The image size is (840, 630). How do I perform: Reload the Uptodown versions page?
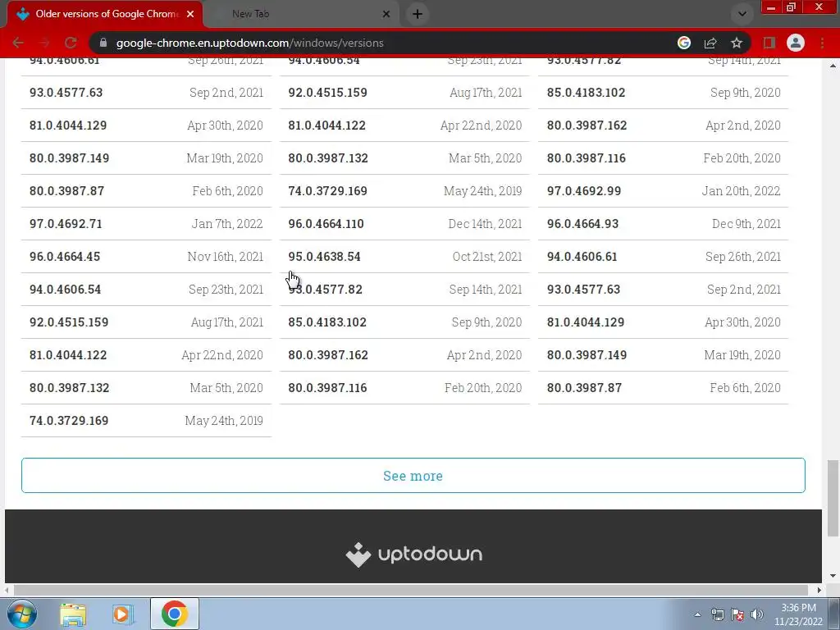coord(71,43)
